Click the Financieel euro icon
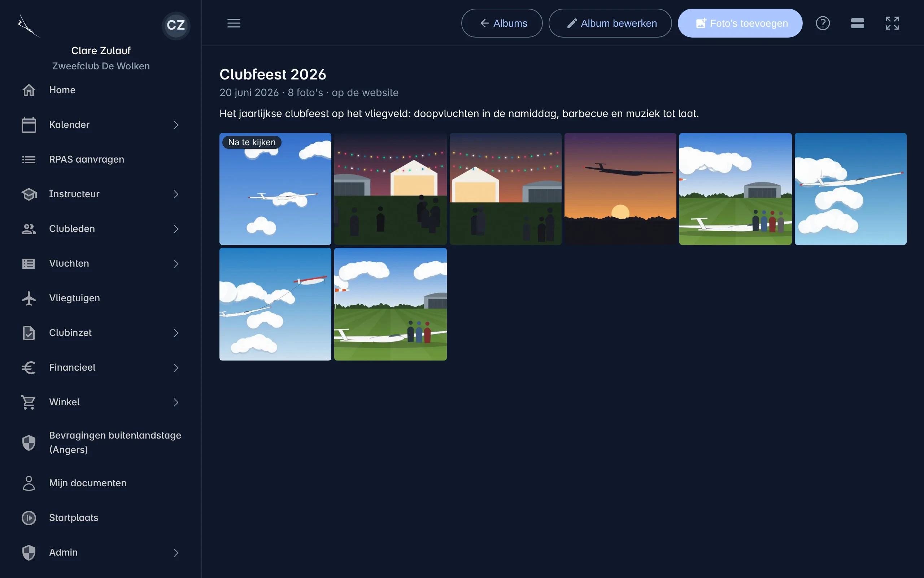The image size is (924, 578). tap(29, 367)
